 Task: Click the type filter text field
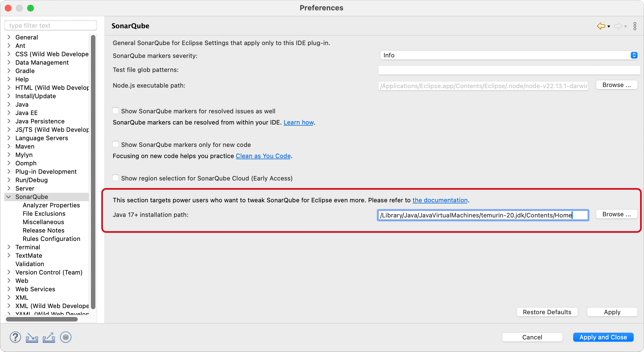pyautogui.click(x=51, y=25)
